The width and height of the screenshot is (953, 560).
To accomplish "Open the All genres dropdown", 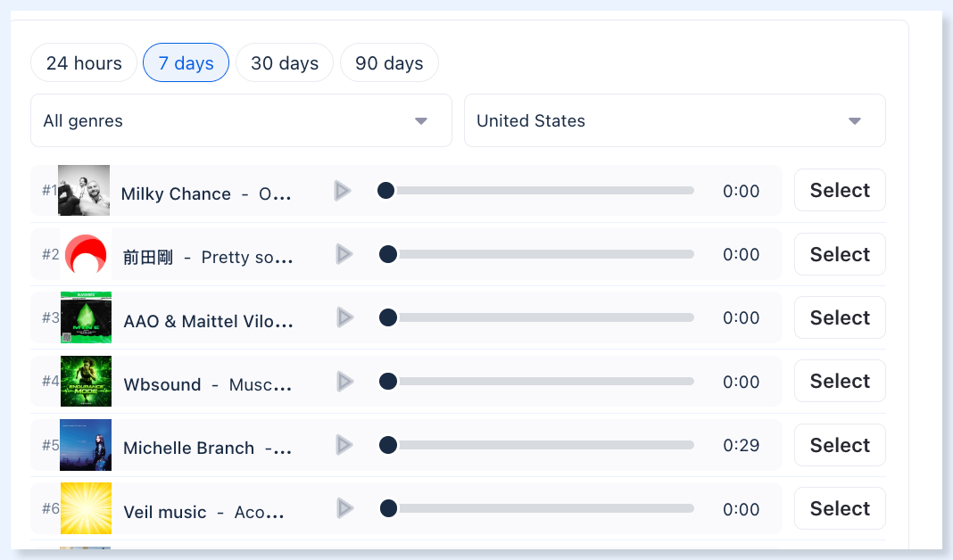I will (x=241, y=120).
